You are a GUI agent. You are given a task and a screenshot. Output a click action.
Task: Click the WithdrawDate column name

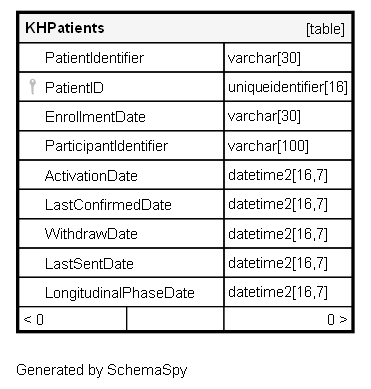(x=91, y=234)
